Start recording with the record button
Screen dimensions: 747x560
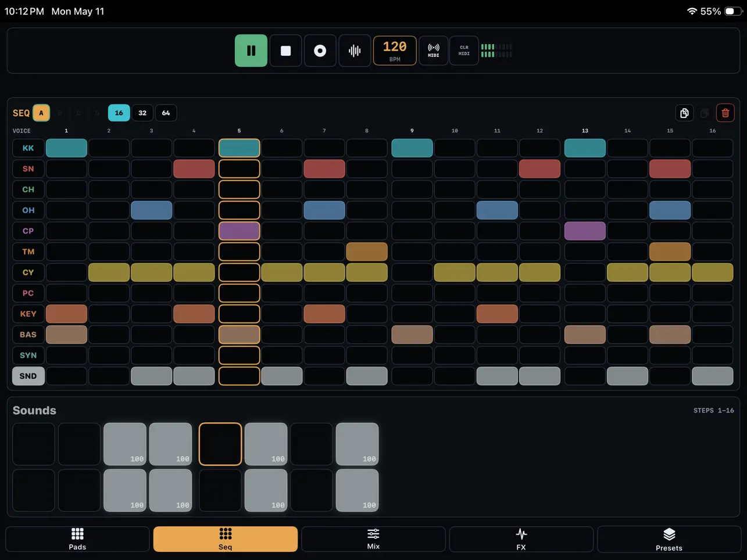coord(320,51)
